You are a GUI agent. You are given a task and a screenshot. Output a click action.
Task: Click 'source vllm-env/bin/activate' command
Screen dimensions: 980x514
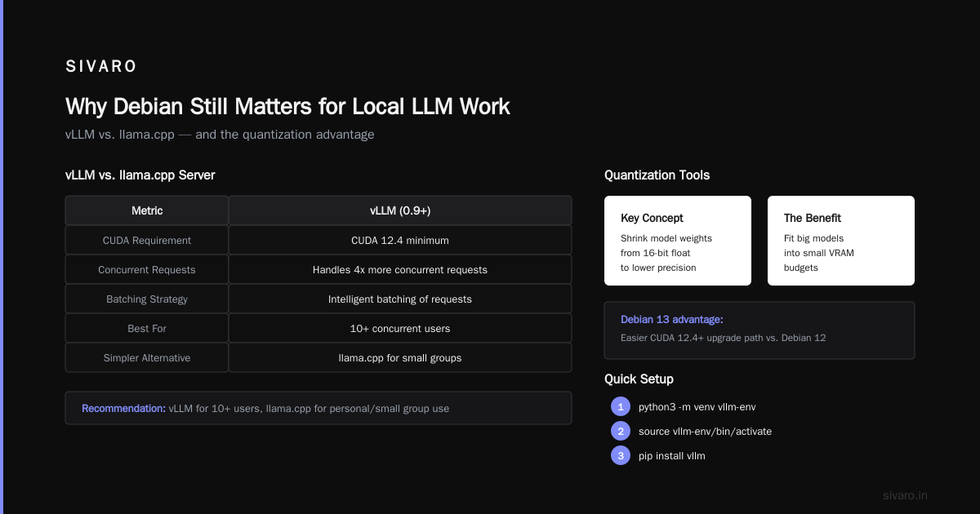pos(705,431)
